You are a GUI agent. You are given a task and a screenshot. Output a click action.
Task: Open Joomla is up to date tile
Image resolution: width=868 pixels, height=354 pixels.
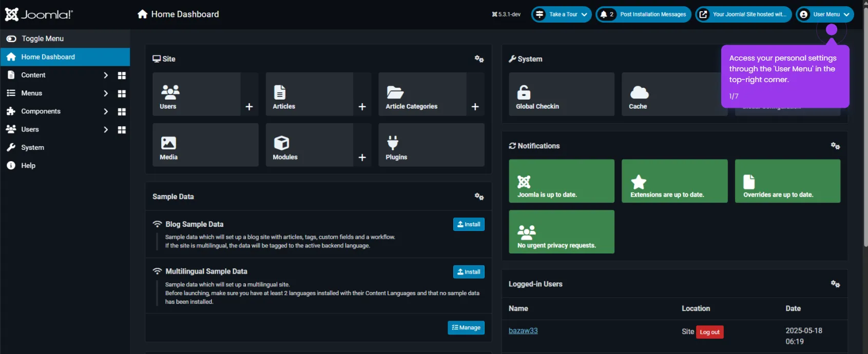click(x=562, y=181)
